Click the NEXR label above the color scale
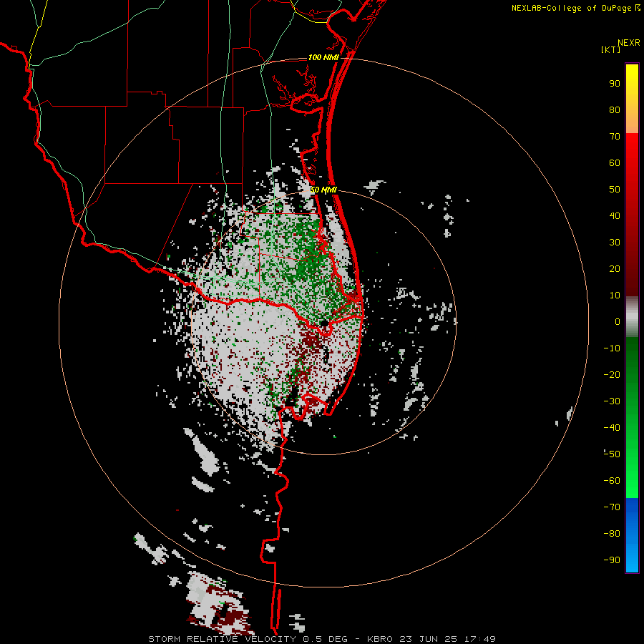The height and width of the screenshot is (644, 644). click(x=628, y=43)
